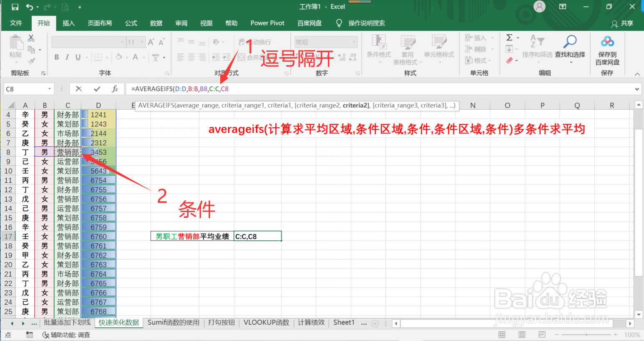Click the Clear eraser icon
644x341 pixels.
pos(509,61)
